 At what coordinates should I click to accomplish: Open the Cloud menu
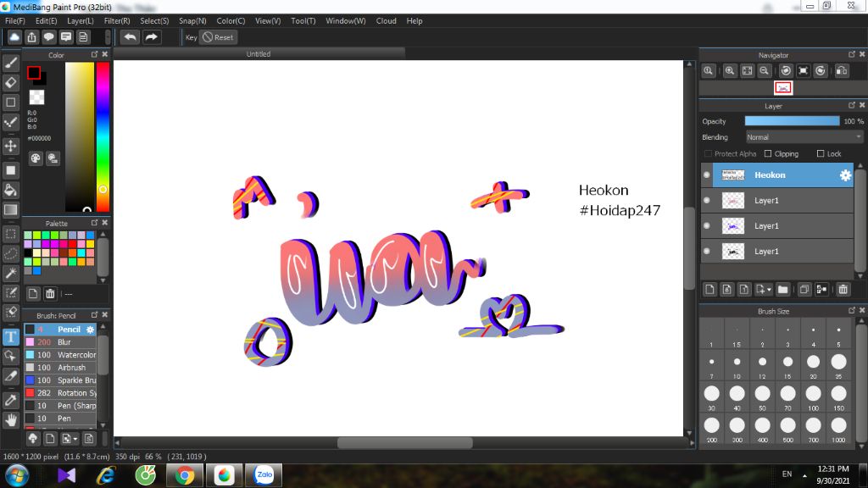[x=386, y=21]
